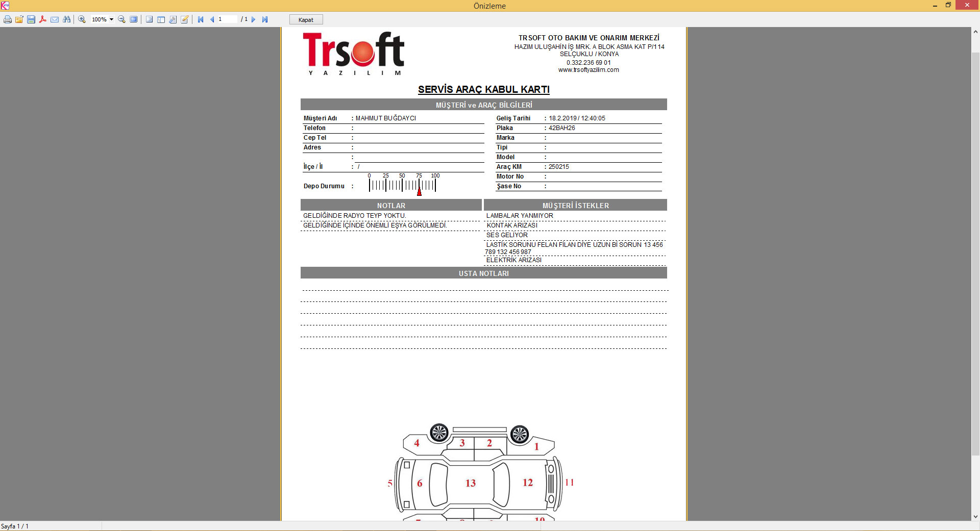980x531 pixels.
Task: Click the USTA NOTLARI section header
Action: coord(484,273)
